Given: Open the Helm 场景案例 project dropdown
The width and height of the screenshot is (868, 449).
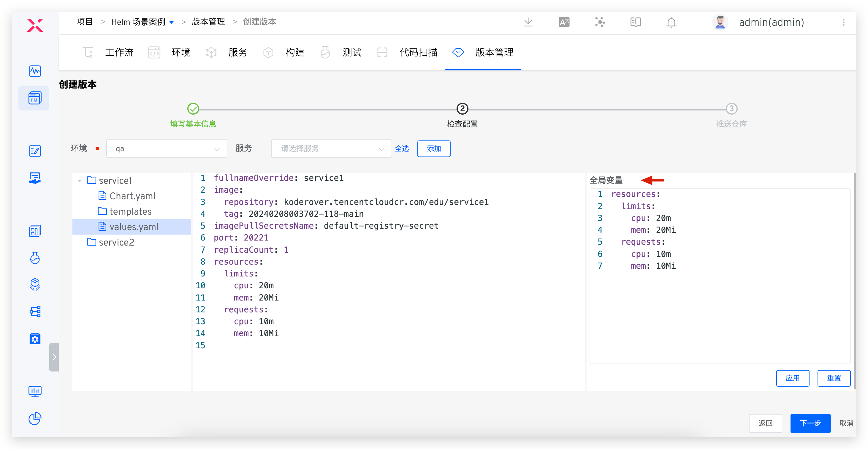Looking at the screenshot, I should tap(142, 22).
